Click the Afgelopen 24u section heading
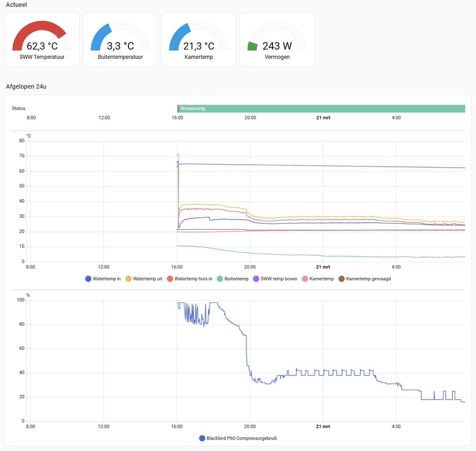This screenshot has height=451, width=476. click(26, 86)
